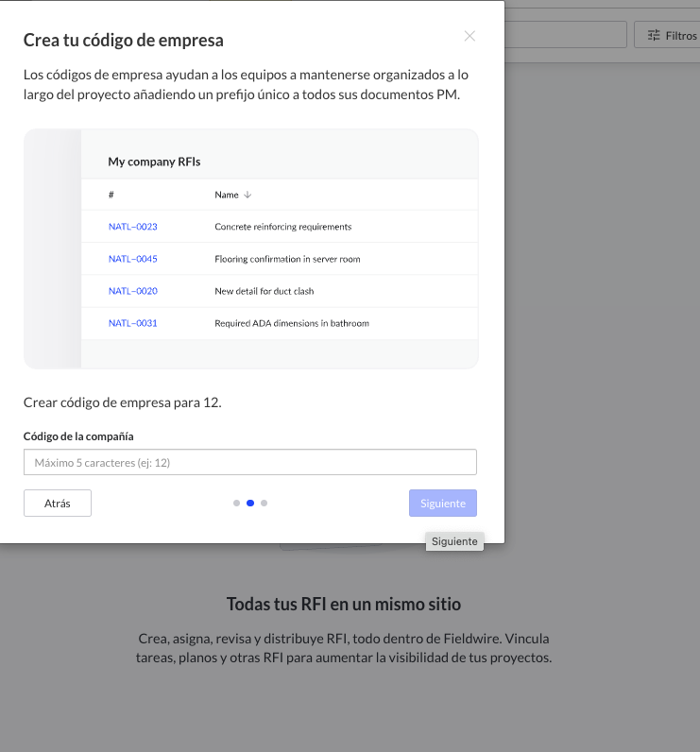Select the first pagination dot
The height and width of the screenshot is (752, 700).
(236, 504)
